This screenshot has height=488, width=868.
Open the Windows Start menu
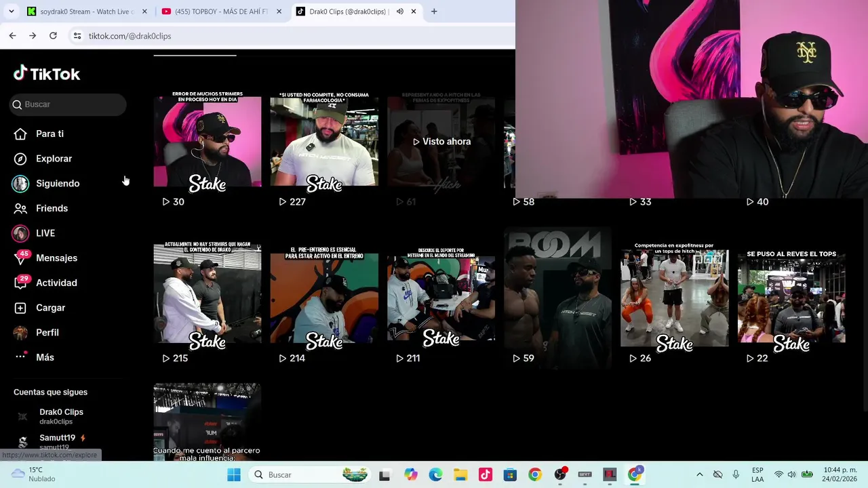click(234, 474)
